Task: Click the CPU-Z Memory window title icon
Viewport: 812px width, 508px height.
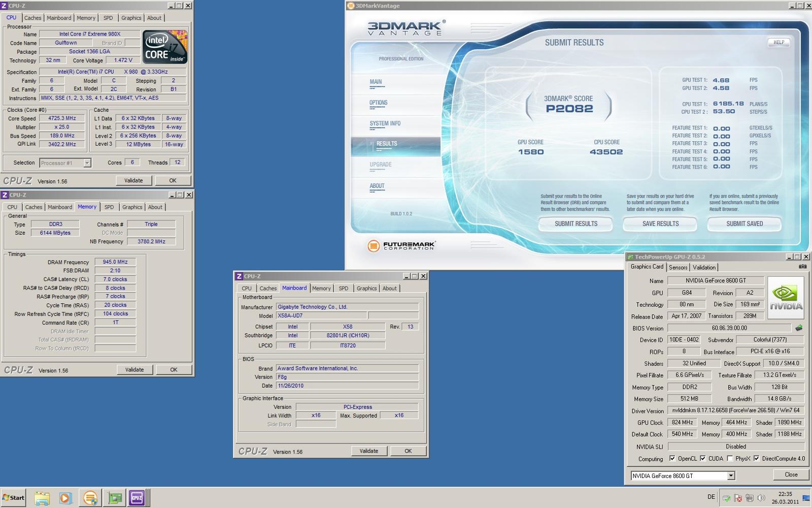Action: (5, 195)
